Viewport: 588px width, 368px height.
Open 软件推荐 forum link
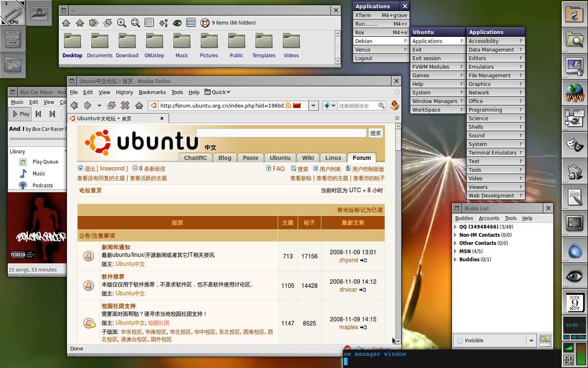[x=113, y=276]
